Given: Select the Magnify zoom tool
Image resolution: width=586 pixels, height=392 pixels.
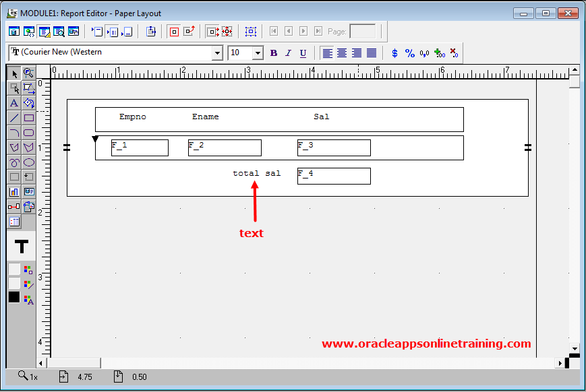Looking at the screenshot, I should point(28,73).
